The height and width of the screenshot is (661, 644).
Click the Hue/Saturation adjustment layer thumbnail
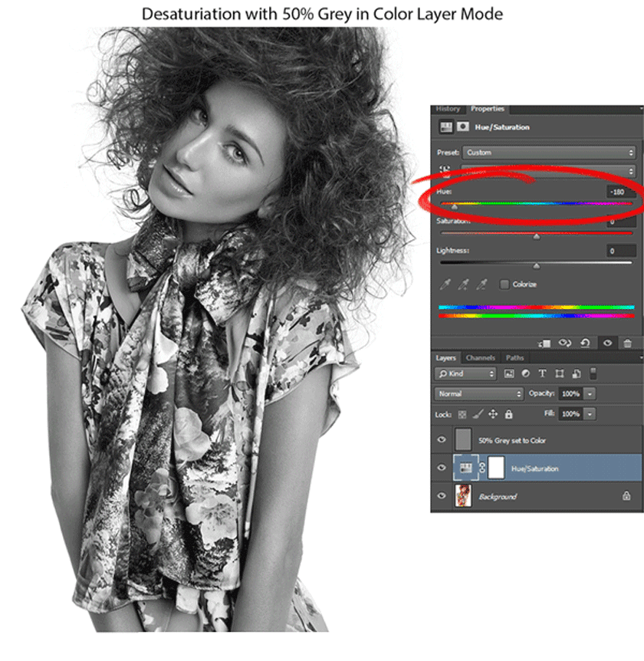[x=465, y=468]
